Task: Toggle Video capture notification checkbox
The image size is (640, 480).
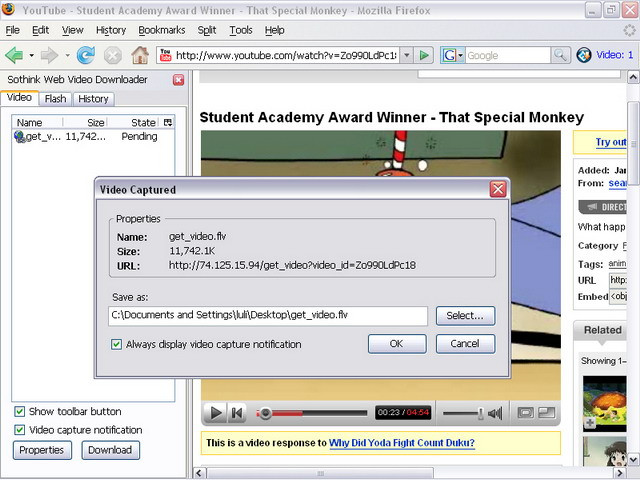Action: point(19,429)
